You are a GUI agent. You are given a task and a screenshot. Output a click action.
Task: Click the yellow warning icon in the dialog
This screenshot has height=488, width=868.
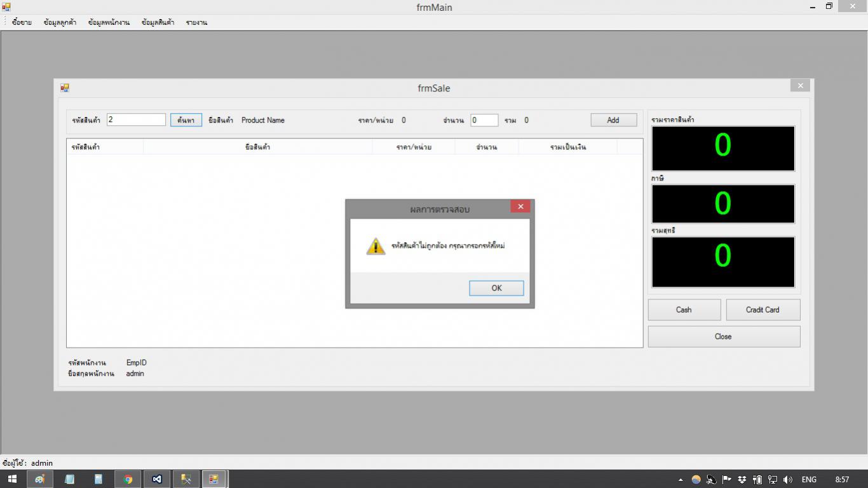[x=376, y=246]
